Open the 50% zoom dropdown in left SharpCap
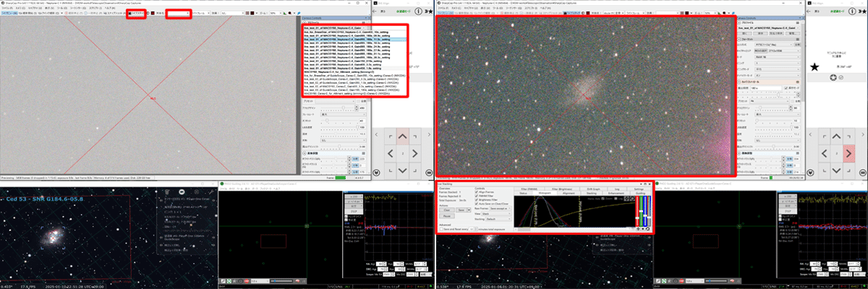868x289 pixels. (x=276, y=13)
